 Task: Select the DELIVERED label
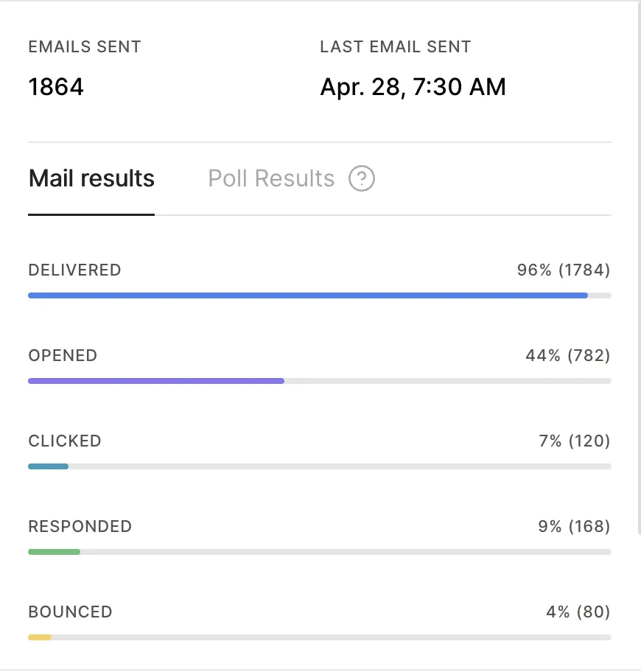tap(74, 270)
